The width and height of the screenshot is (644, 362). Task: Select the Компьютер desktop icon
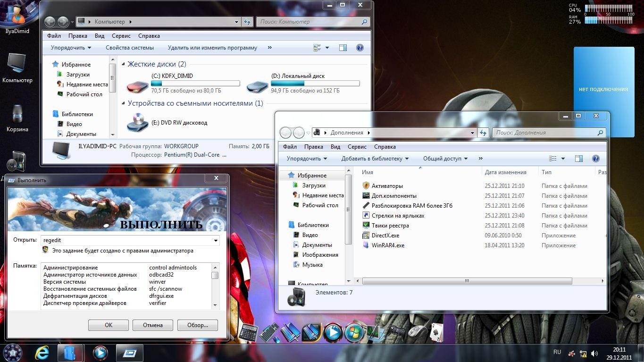(x=17, y=67)
